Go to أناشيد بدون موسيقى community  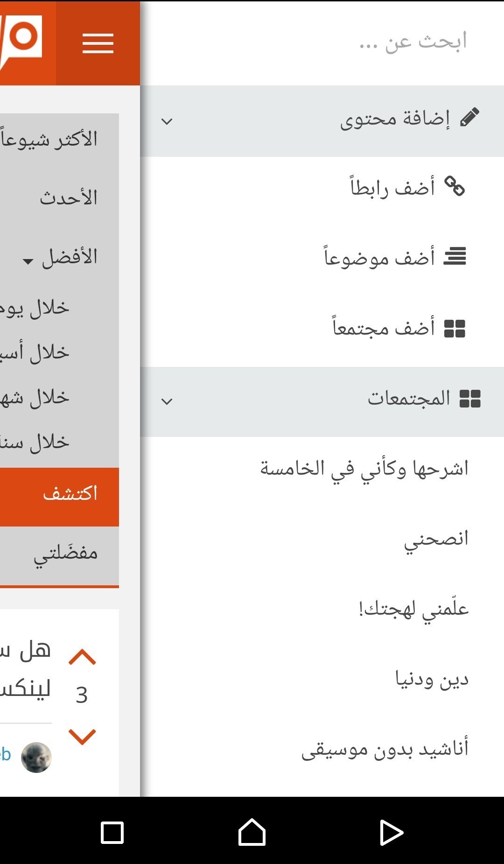[385, 748]
